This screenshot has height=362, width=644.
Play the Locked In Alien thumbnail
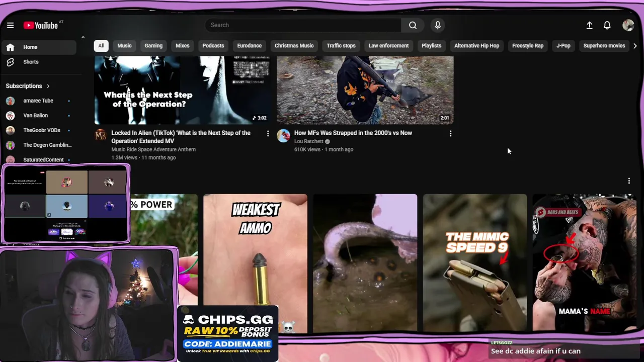183,89
